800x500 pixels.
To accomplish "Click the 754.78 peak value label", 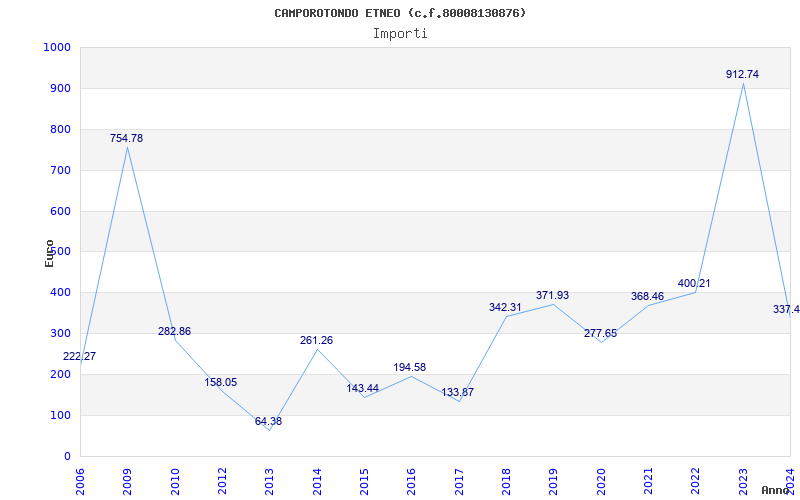I will click(127, 138).
